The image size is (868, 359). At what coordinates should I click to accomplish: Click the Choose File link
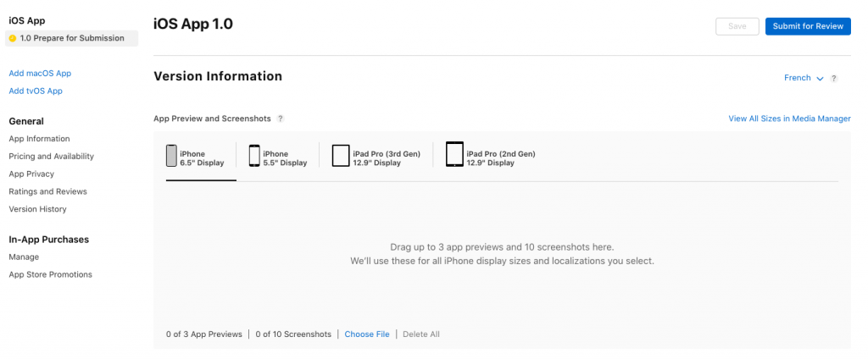[x=367, y=334]
